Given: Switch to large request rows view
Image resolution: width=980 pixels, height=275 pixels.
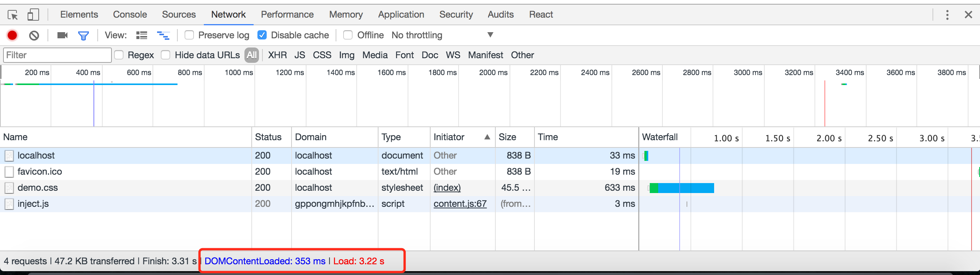Looking at the screenshot, I should tap(142, 36).
